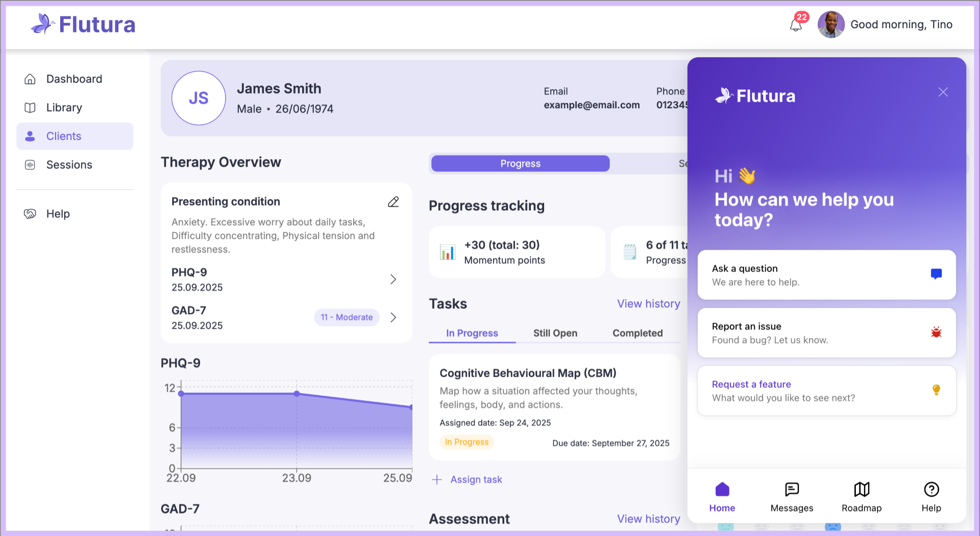Edit the presenting condition with pencil icon
The image size is (980, 536).
(x=393, y=202)
